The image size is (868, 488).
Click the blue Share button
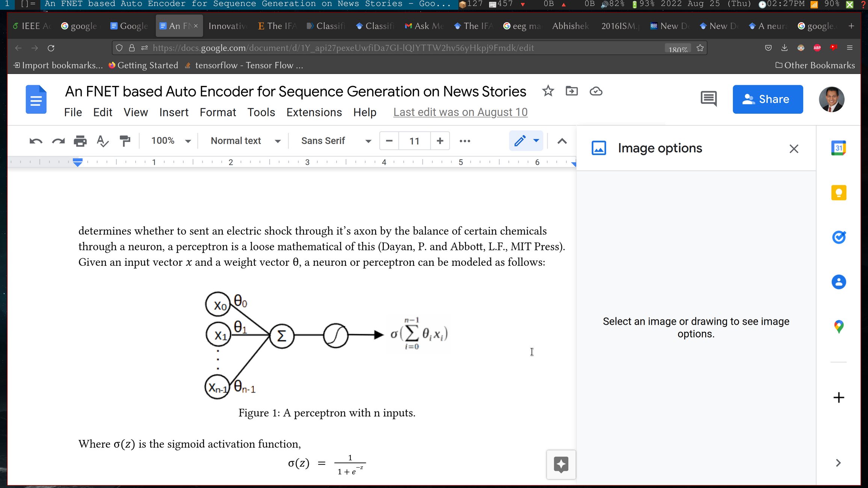pos(767,99)
